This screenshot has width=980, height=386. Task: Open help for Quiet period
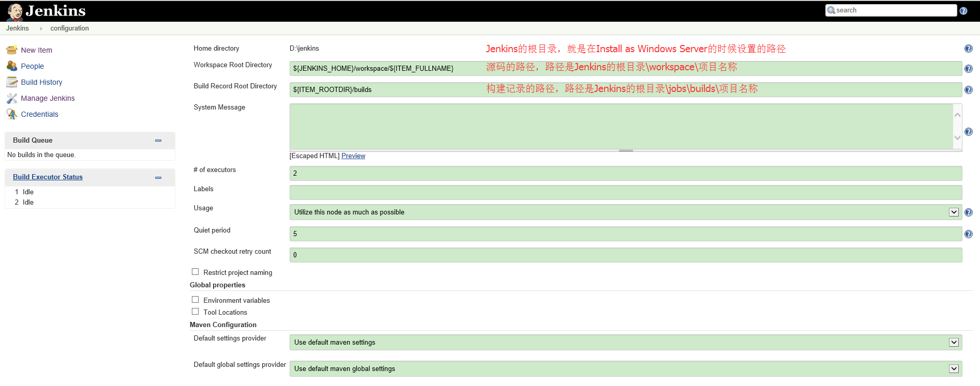coord(969,234)
